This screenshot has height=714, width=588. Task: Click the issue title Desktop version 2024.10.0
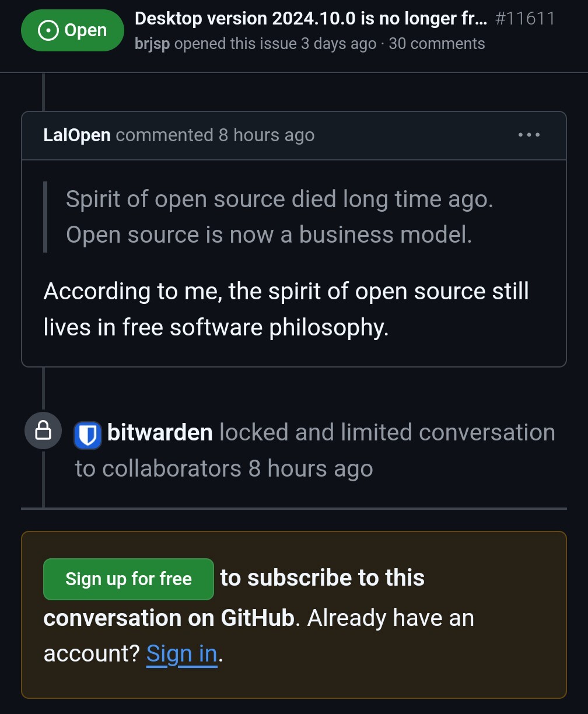[x=310, y=19]
